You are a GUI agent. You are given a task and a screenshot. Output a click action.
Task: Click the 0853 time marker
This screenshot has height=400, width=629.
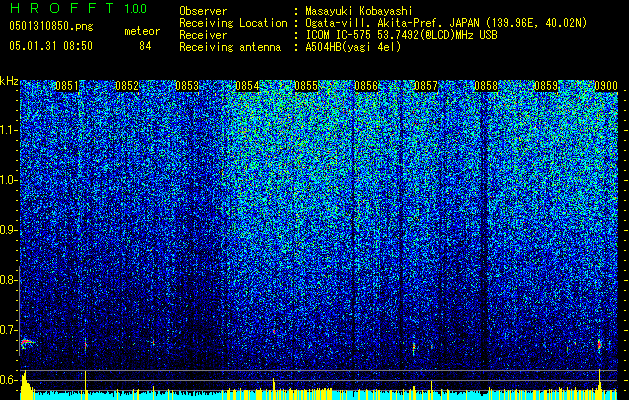[187, 86]
